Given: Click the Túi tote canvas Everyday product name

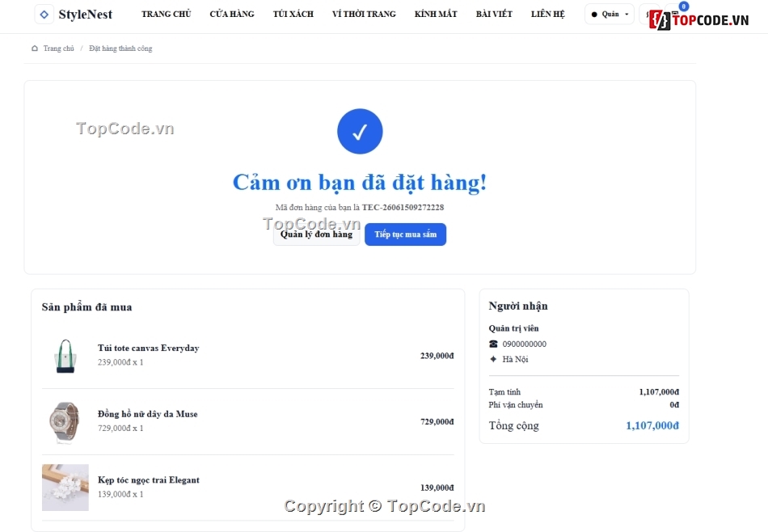Looking at the screenshot, I should [x=149, y=348].
